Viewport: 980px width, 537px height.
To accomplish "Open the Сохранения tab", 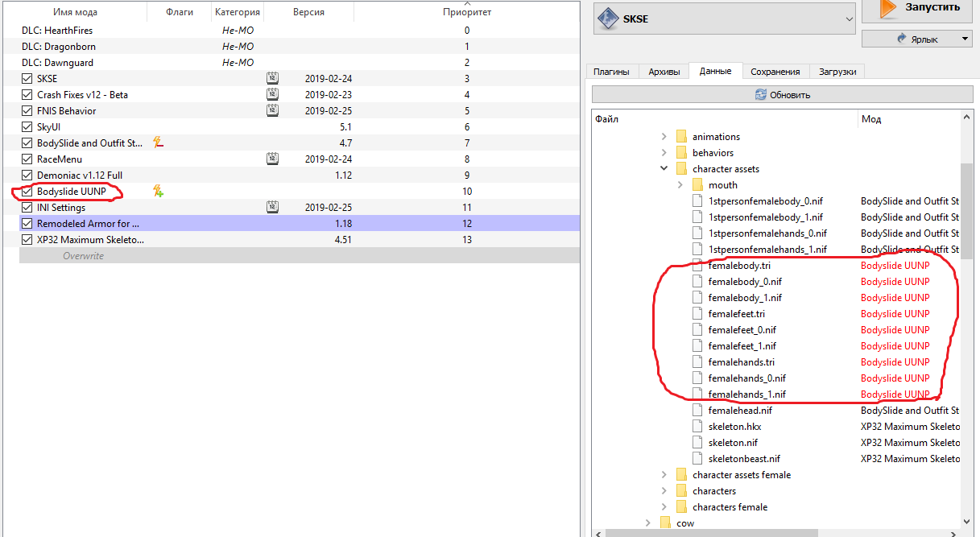I will point(775,72).
